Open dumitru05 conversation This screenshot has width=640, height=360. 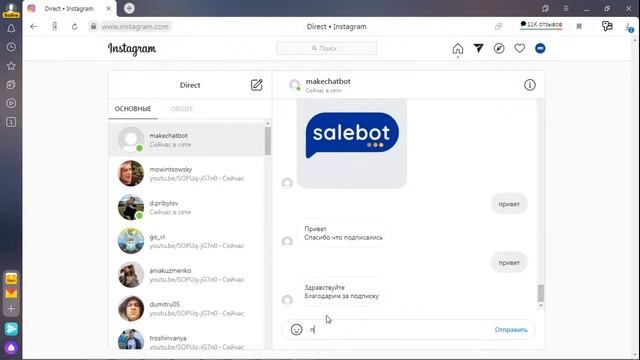187,309
